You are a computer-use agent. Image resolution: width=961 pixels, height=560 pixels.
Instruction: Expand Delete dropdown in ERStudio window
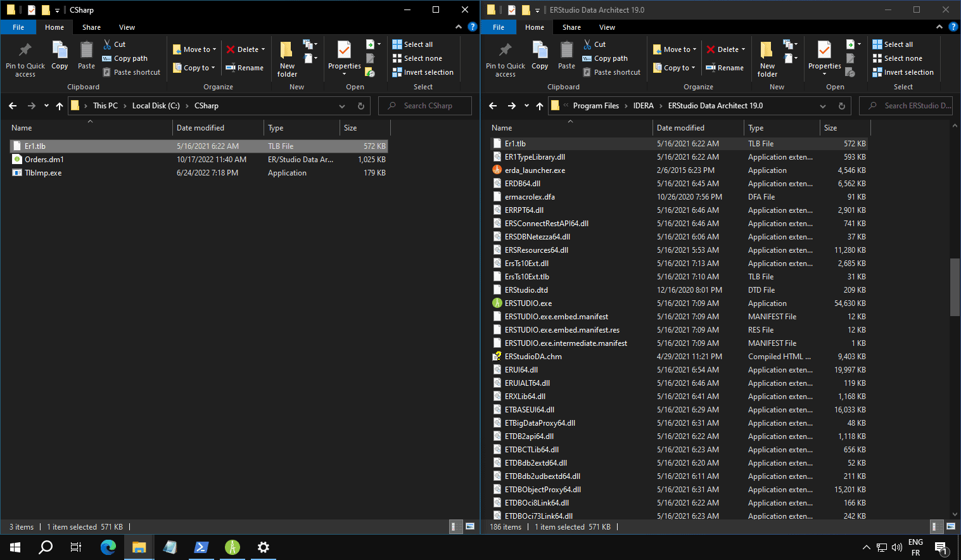click(x=743, y=49)
